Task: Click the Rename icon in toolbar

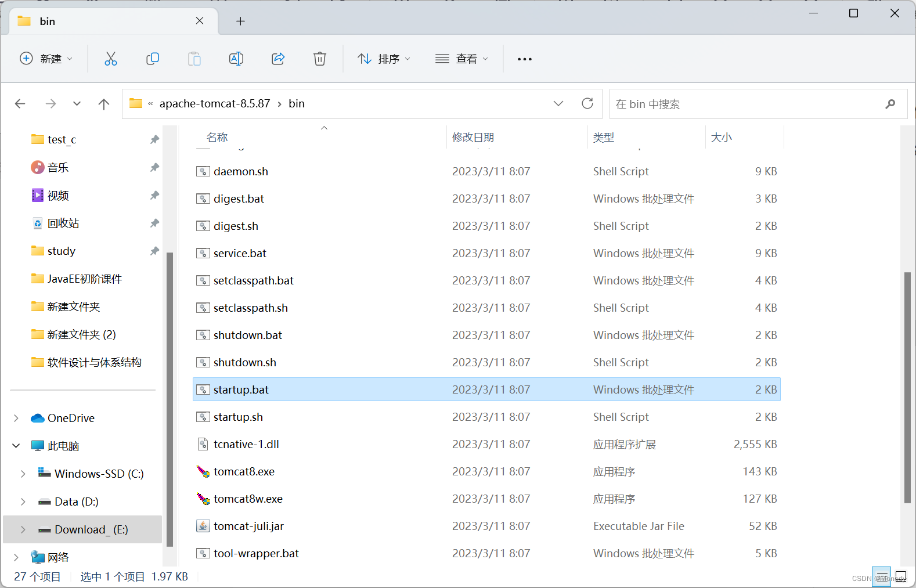Action: coord(236,59)
